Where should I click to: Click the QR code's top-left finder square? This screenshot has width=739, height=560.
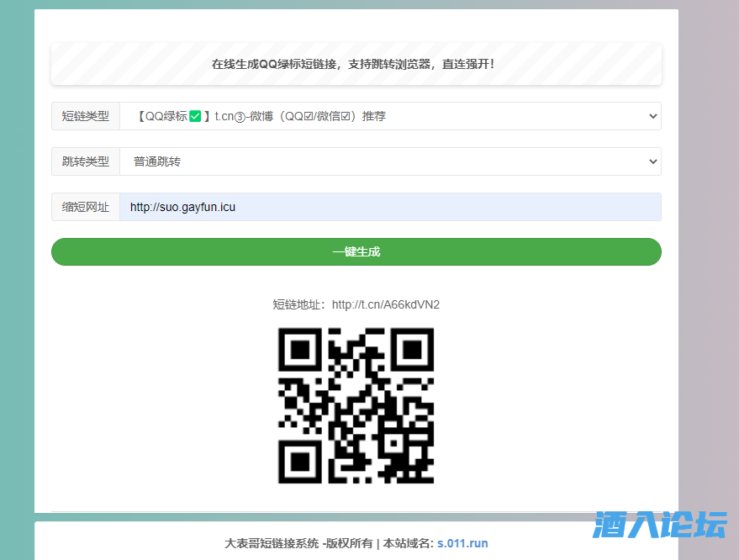coord(299,349)
